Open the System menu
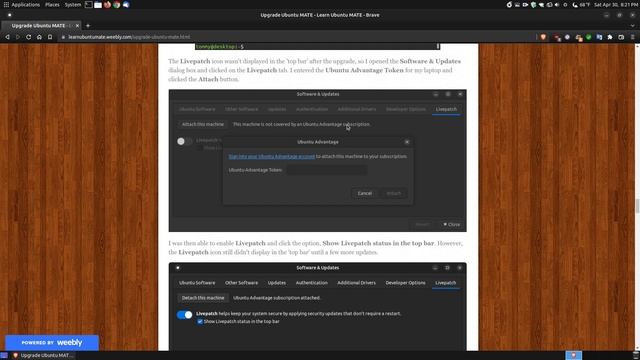 click(x=73, y=5)
